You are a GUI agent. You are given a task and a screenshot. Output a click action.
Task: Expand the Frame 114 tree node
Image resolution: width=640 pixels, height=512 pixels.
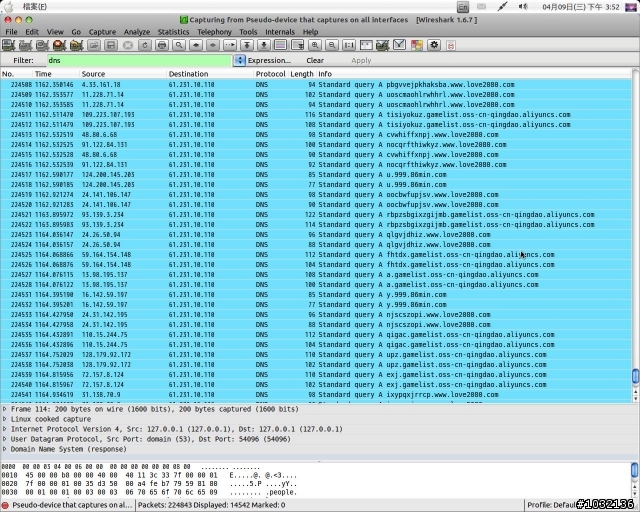[x=4, y=409]
